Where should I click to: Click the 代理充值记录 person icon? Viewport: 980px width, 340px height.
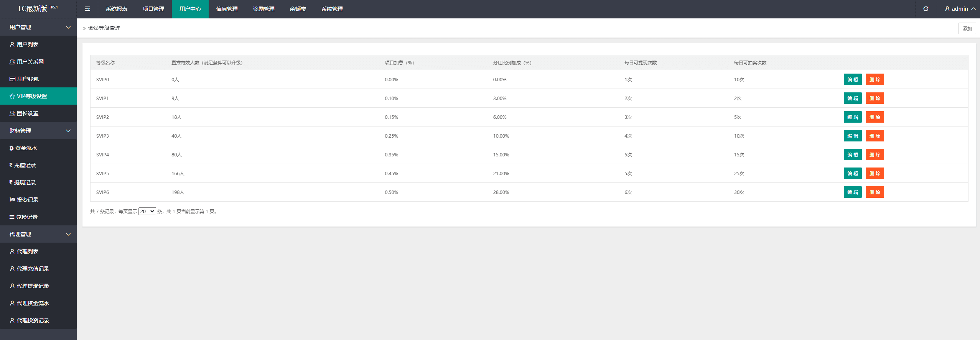[12, 269]
